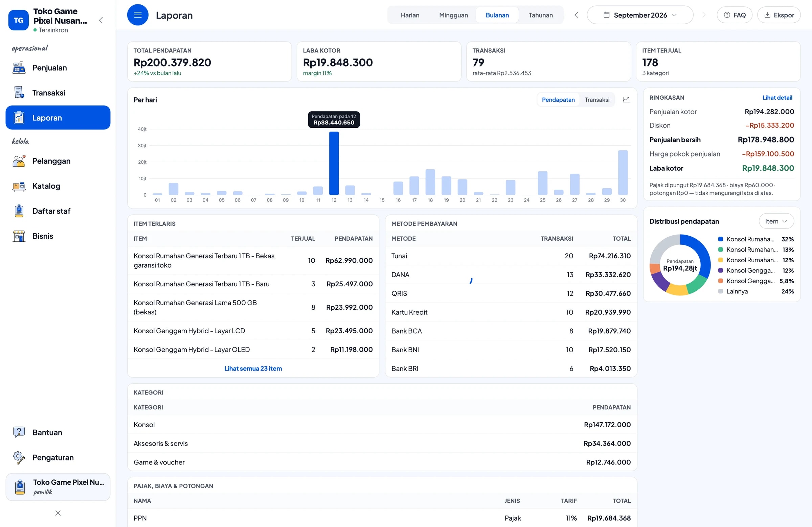
Task: Select the Bulanan tab
Action: point(497,15)
